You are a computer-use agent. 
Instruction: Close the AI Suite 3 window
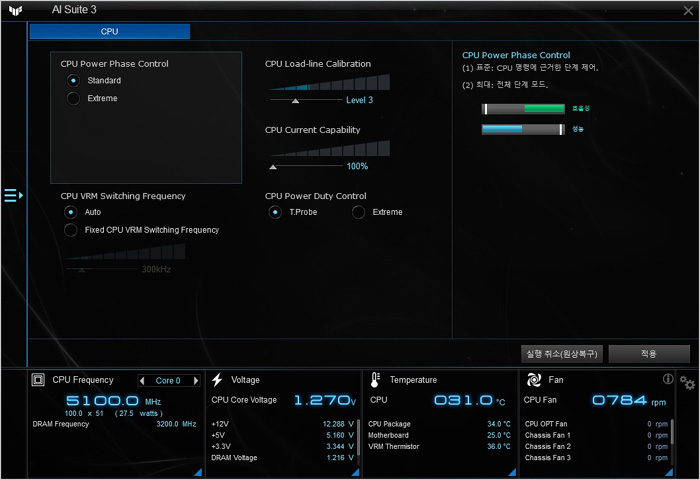[x=688, y=10]
